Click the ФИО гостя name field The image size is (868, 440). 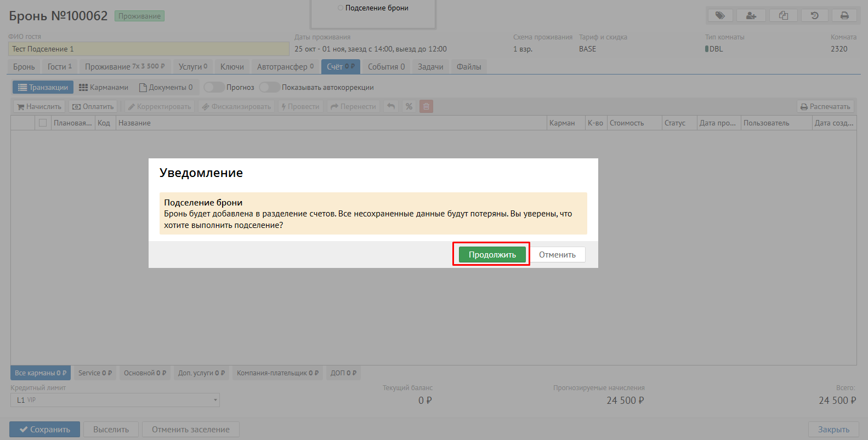[149, 49]
